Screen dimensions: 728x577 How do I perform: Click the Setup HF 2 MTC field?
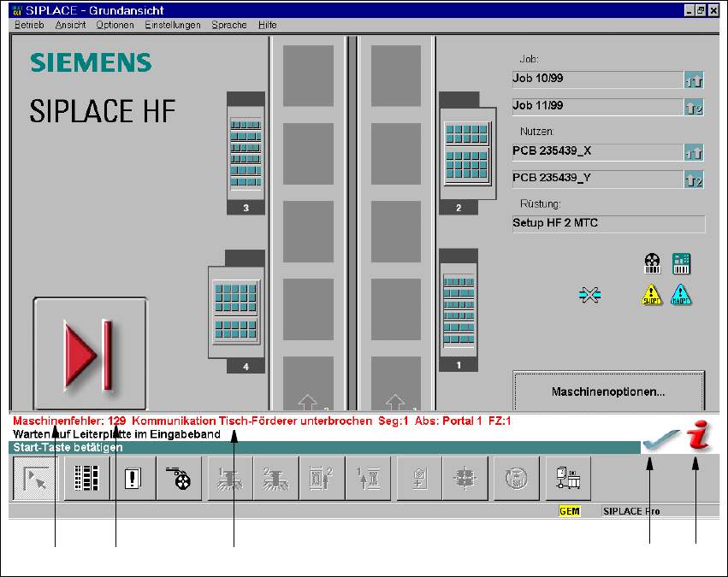(x=609, y=224)
